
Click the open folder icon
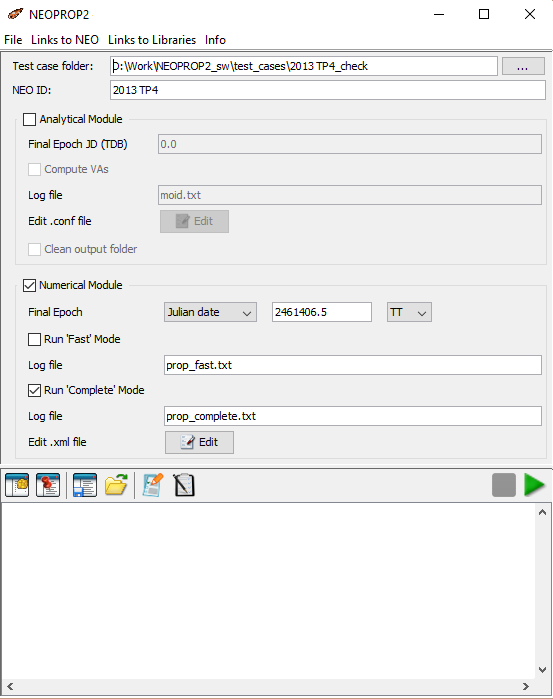[x=116, y=485]
